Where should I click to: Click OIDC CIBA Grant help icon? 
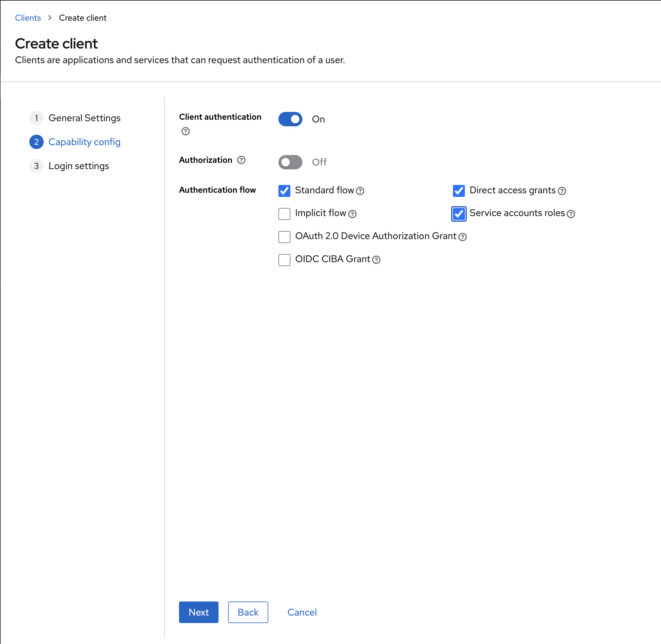[x=376, y=260]
